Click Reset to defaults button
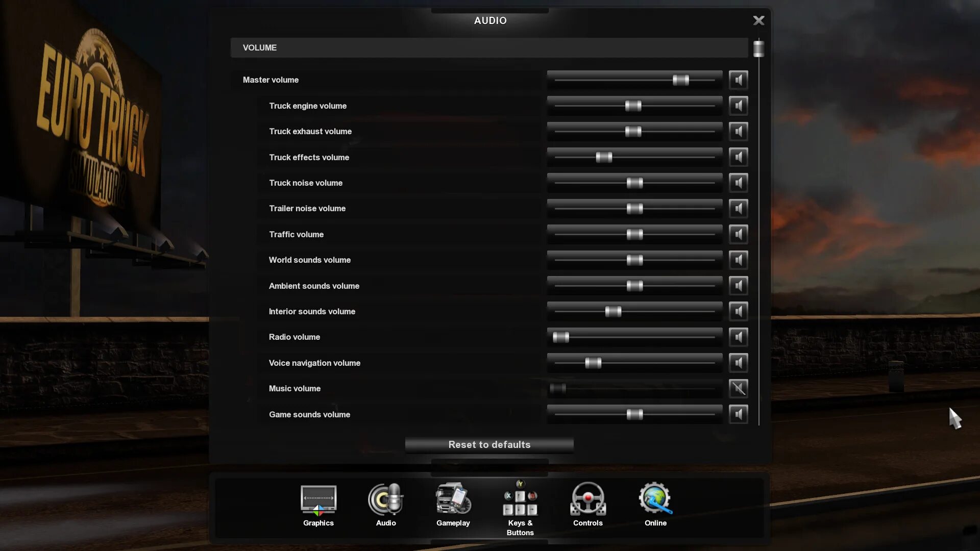The width and height of the screenshot is (980, 551). click(489, 445)
